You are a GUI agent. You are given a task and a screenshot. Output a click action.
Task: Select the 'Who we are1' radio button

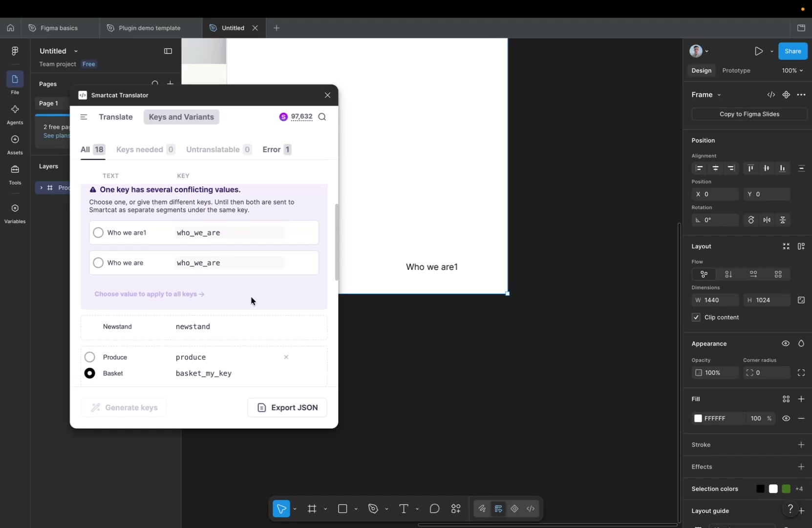98,233
